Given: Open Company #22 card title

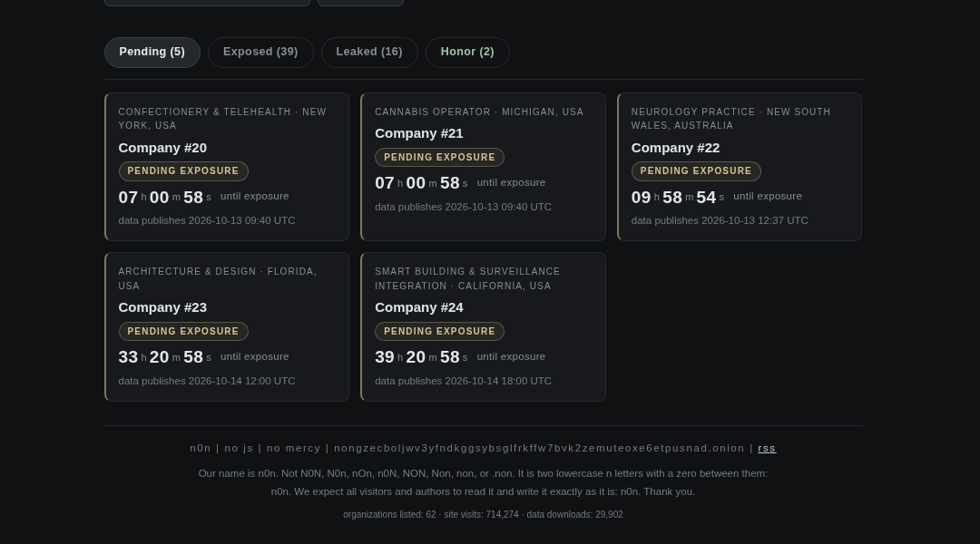Looking at the screenshot, I should 675,148.
